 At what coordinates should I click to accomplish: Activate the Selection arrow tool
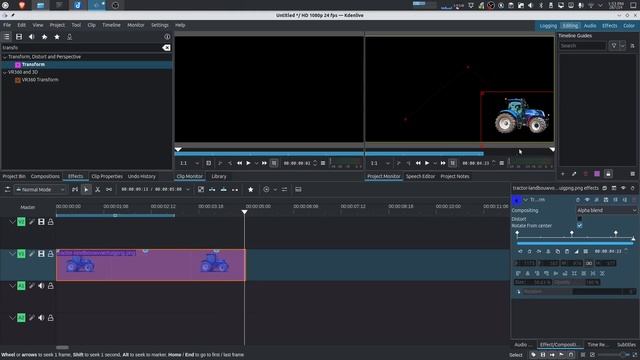point(86,189)
